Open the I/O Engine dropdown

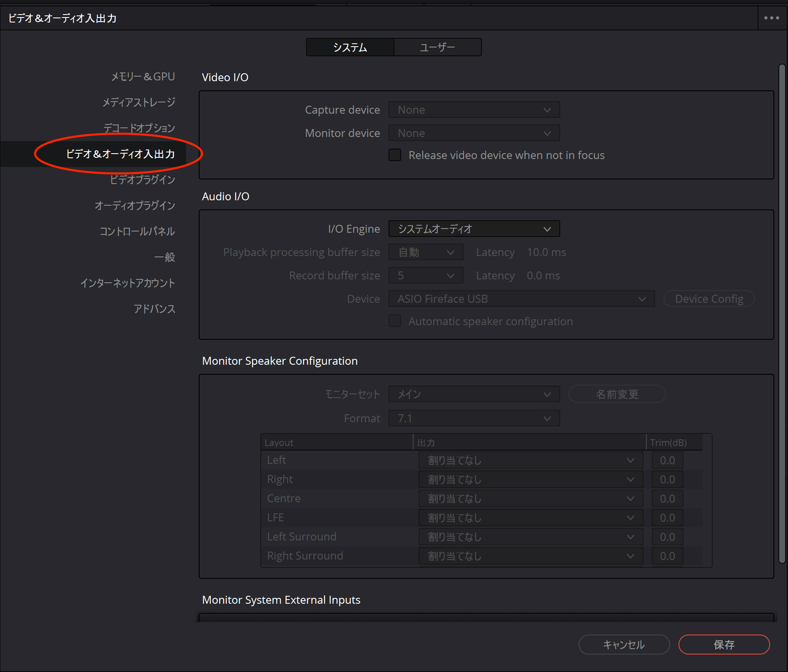coord(474,229)
